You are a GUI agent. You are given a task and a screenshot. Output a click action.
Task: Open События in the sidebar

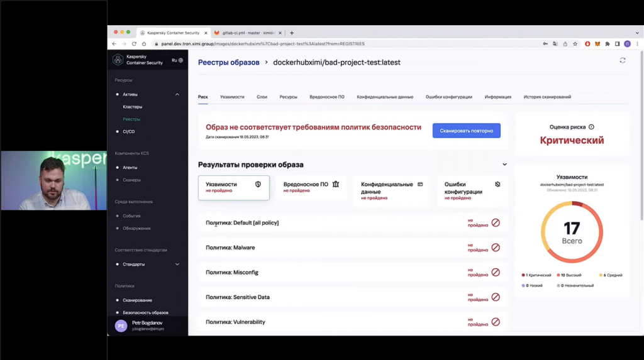(131, 216)
